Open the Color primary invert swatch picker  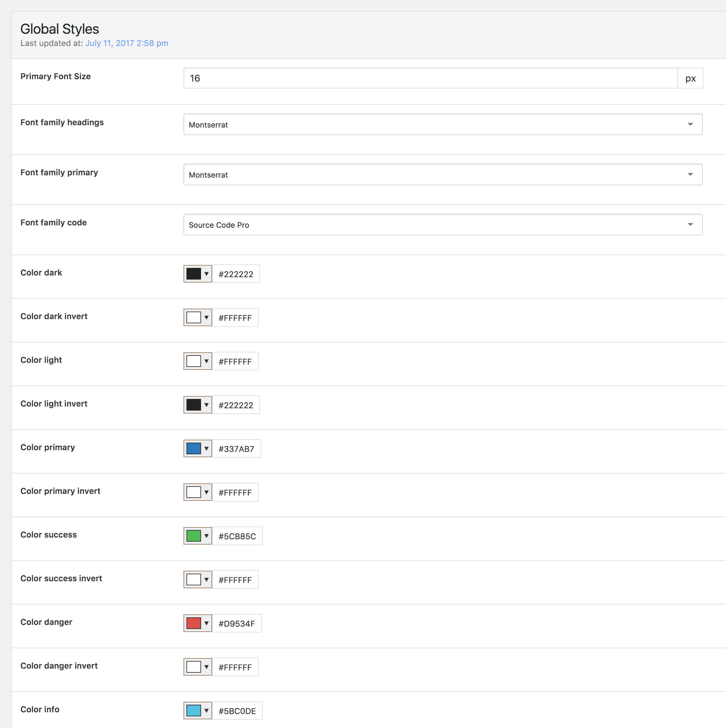coord(198,492)
